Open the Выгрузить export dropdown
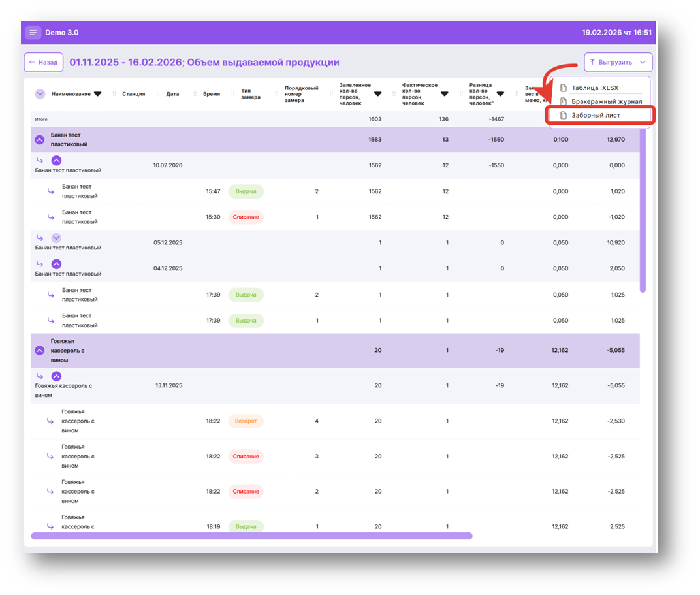Screen dimensions: 700x595 tap(618, 63)
